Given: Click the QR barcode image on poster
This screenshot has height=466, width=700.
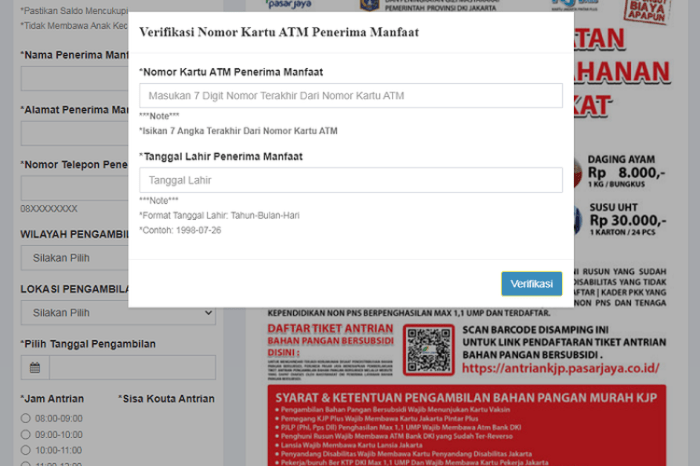Looking at the screenshot, I should [429, 350].
